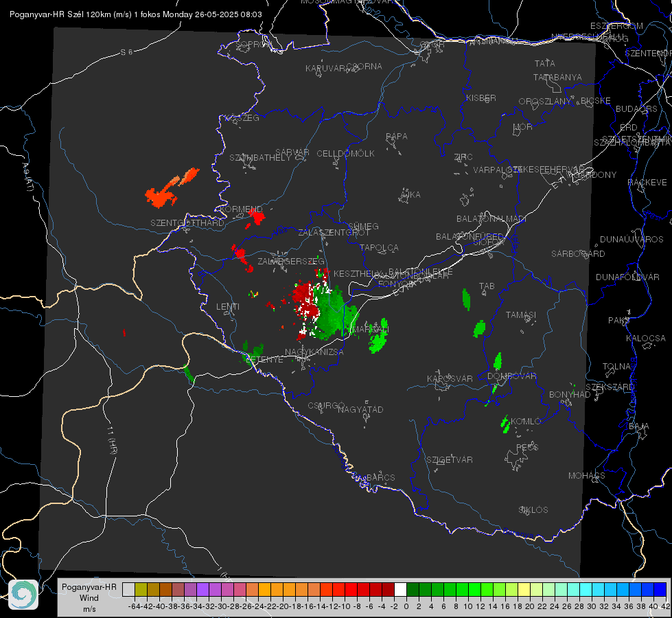Image resolution: width=672 pixels, height=618 pixels.
Task: Click the AJKA town label
Action: click(x=410, y=195)
